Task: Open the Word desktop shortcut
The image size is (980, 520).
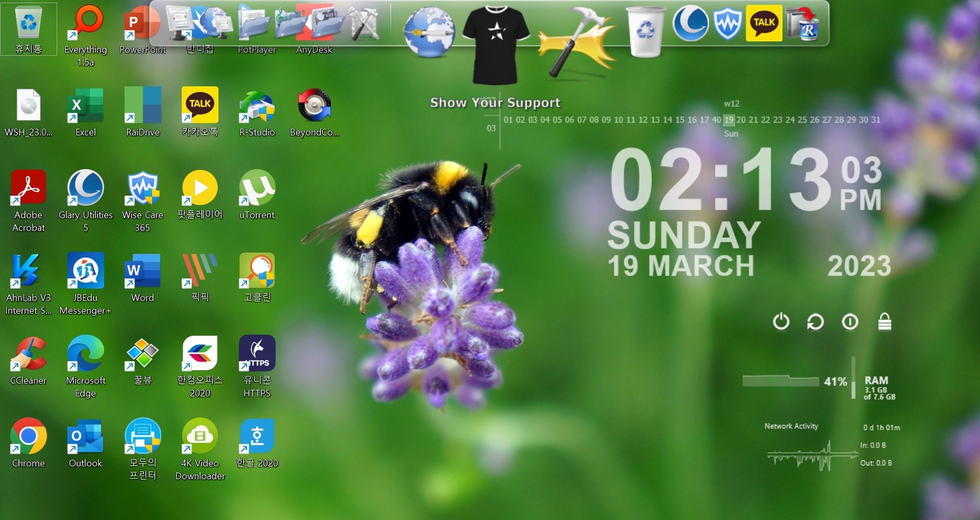Action: (143, 278)
